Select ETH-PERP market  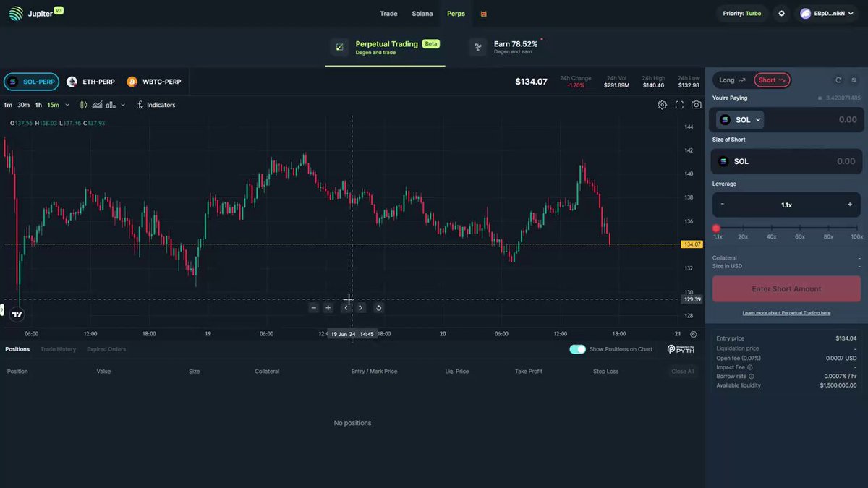coord(90,82)
